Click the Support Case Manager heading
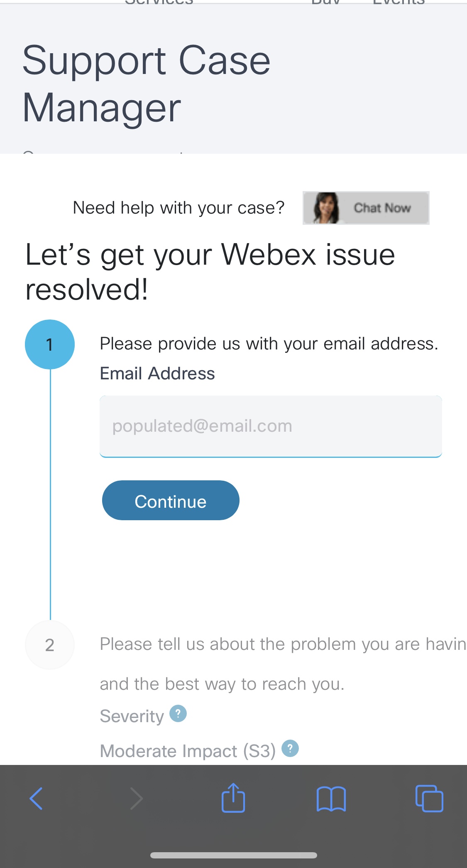This screenshot has height=868, width=467. click(x=146, y=84)
